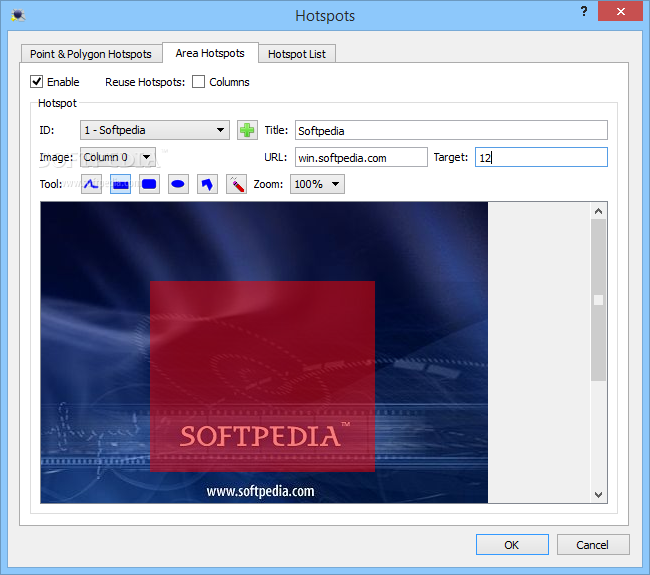This screenshot has height=575, width=650.
Task: Click the scroll down arrow of image preview
Action: click(x=598, y=495)
